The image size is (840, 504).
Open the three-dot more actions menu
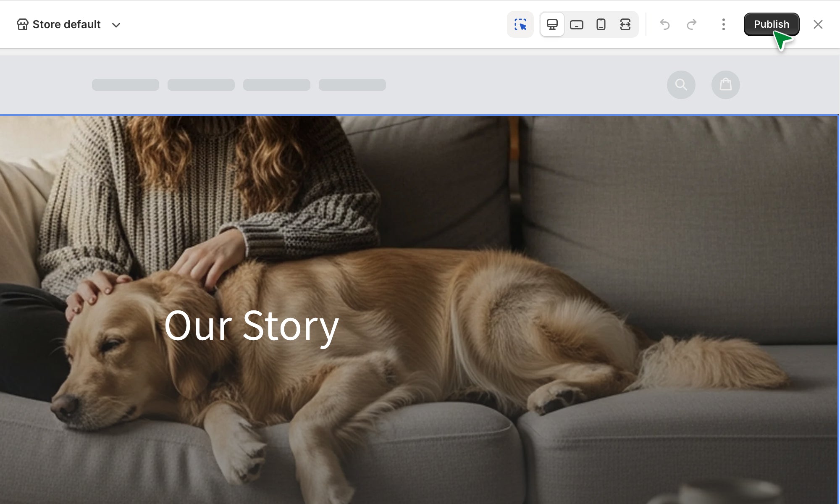pyautogui.click(x=723, y=24)
